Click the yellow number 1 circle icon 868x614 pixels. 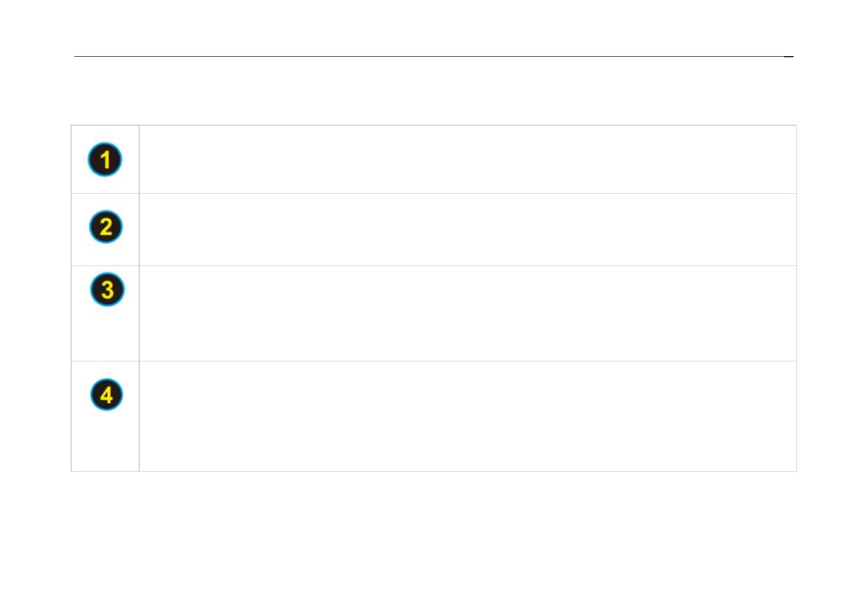(105, 159)
